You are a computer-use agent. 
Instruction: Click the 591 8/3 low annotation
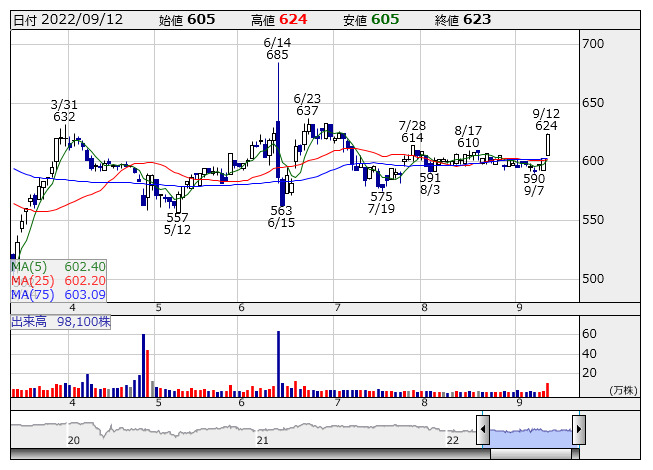click(430, 184)
